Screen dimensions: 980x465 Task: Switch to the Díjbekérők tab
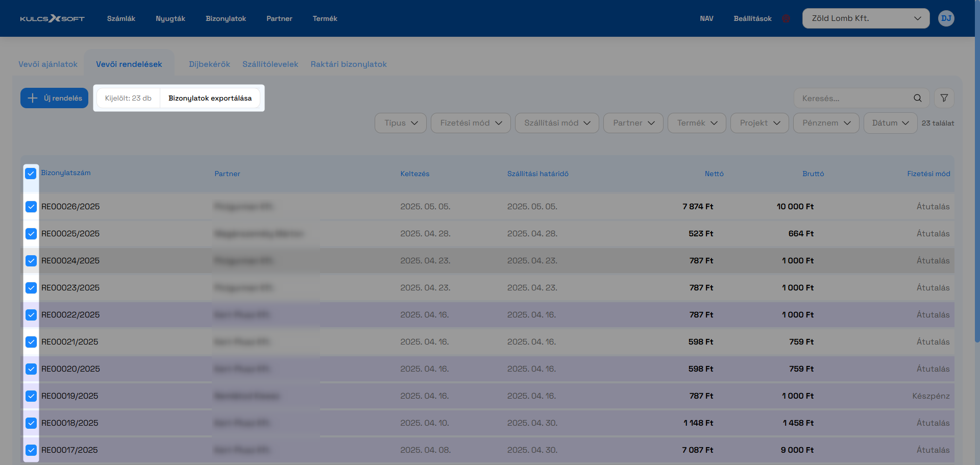tap(209, 64)
